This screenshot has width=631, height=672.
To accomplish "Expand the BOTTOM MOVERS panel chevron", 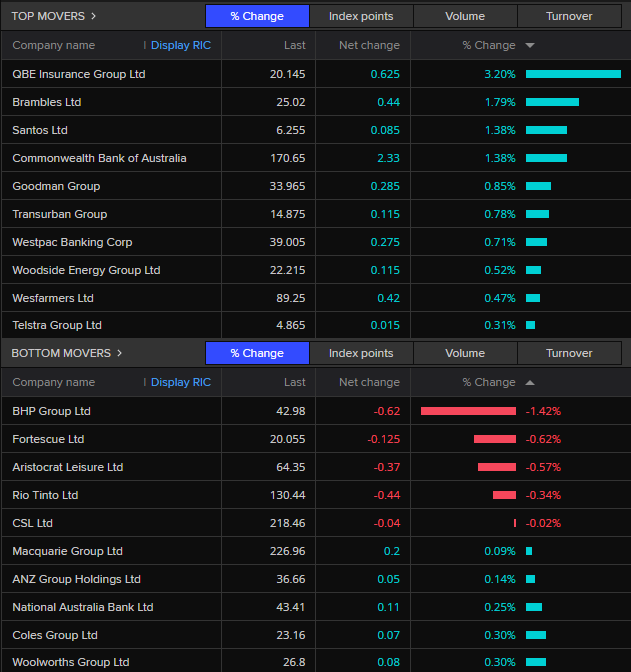I will point(120,353).
